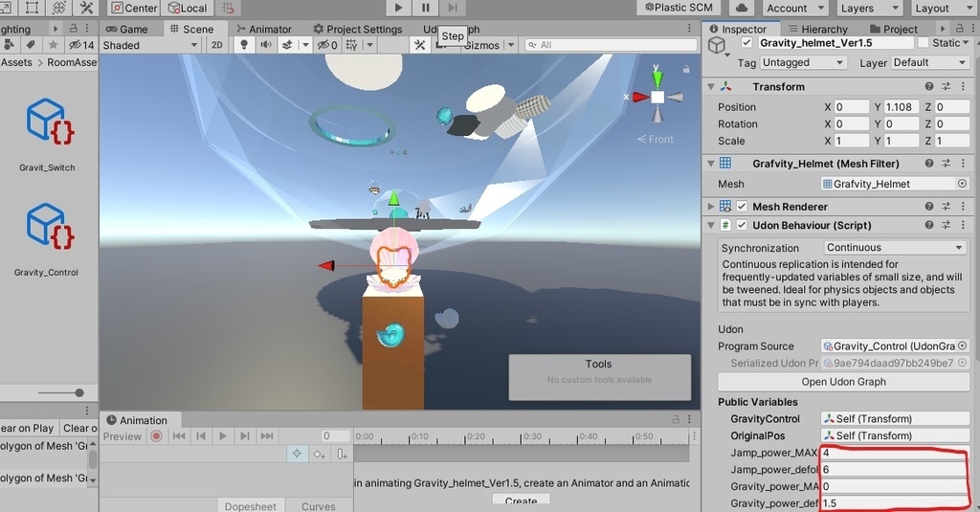Screen dimensions: 980x512
Task: Open component tools in Scene toolbar
Action: click(419, 45)
